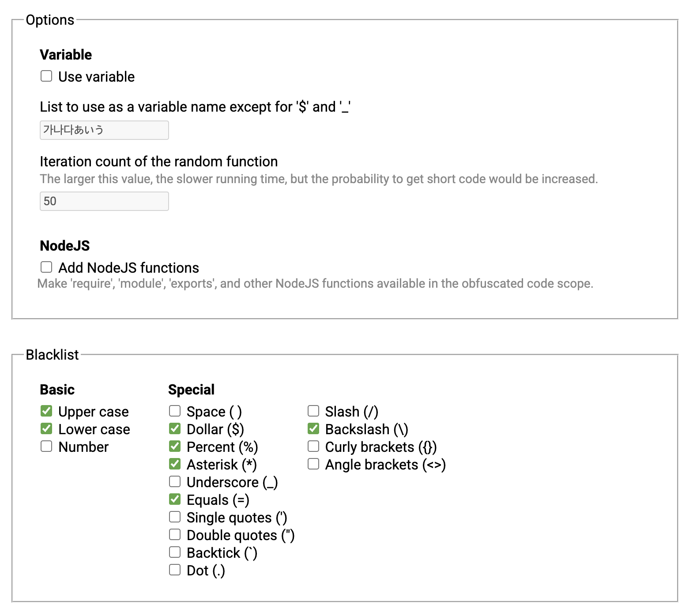693x616 pixels.
Task: Click the variable name list input field
Action: 104,130
